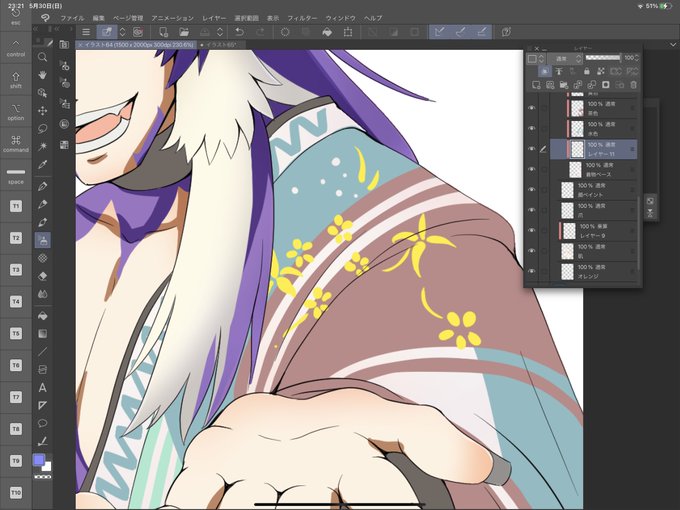
Task: Select the Blend tool with droplet icon
Action: point(42,294)
